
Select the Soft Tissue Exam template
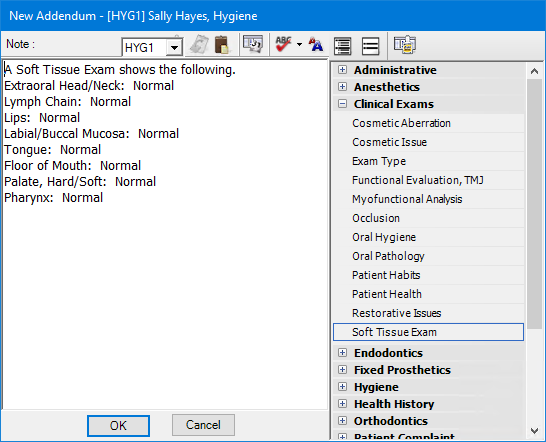pyautogui.click(x=428, y=332)
